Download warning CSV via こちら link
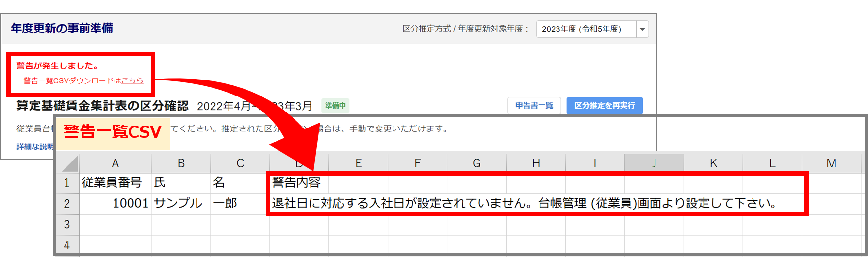 (132, 81)
